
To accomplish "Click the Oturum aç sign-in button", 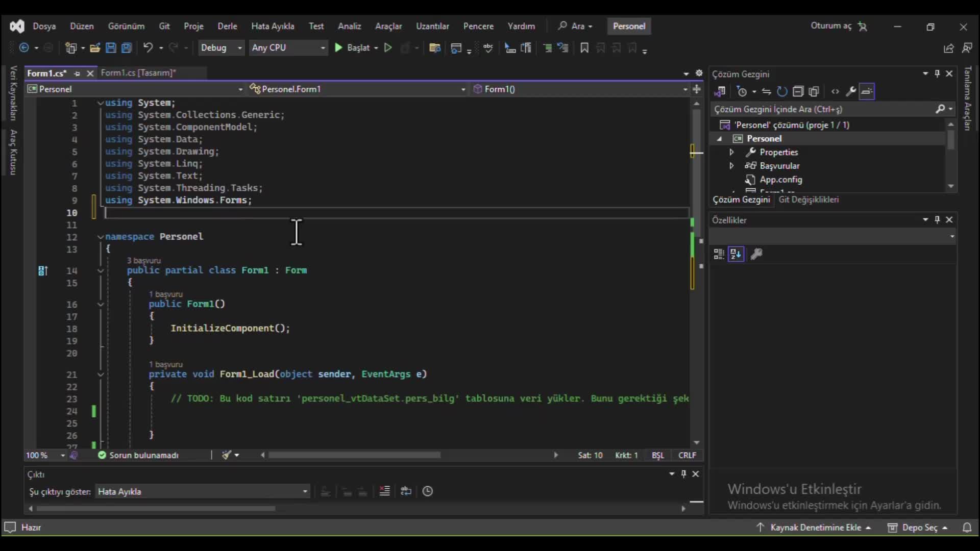I will [839, 26].
